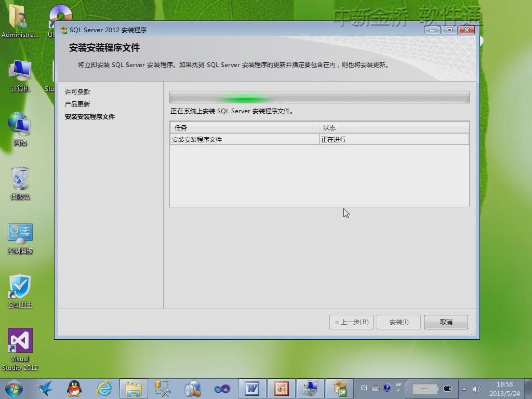Switch to PowerPoint in taskbar
The image size is (532, 399).
pyautogui.click(x=281, y=389)
